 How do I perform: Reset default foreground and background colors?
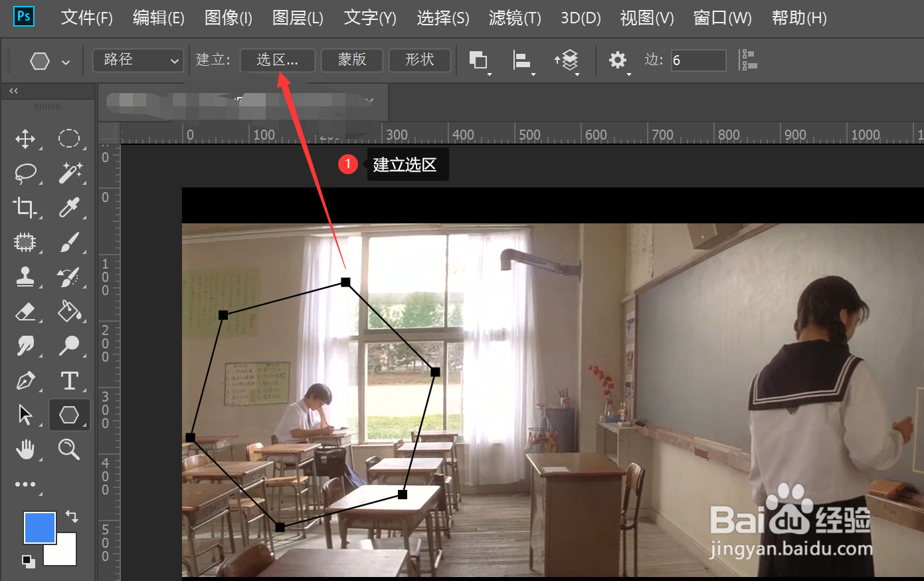coord(28,560)
